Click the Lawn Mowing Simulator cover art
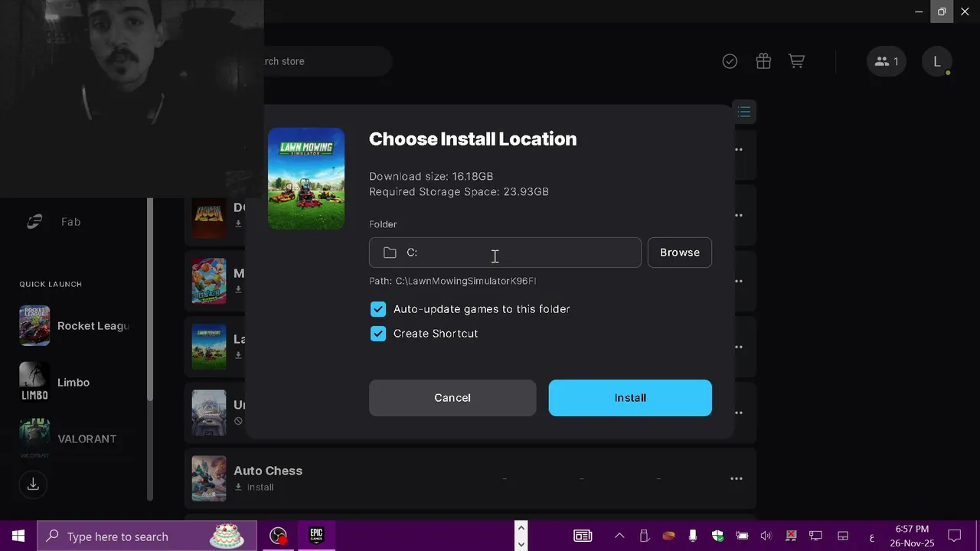980x551 pixels. pyautogui.click(x=306, y=178)
